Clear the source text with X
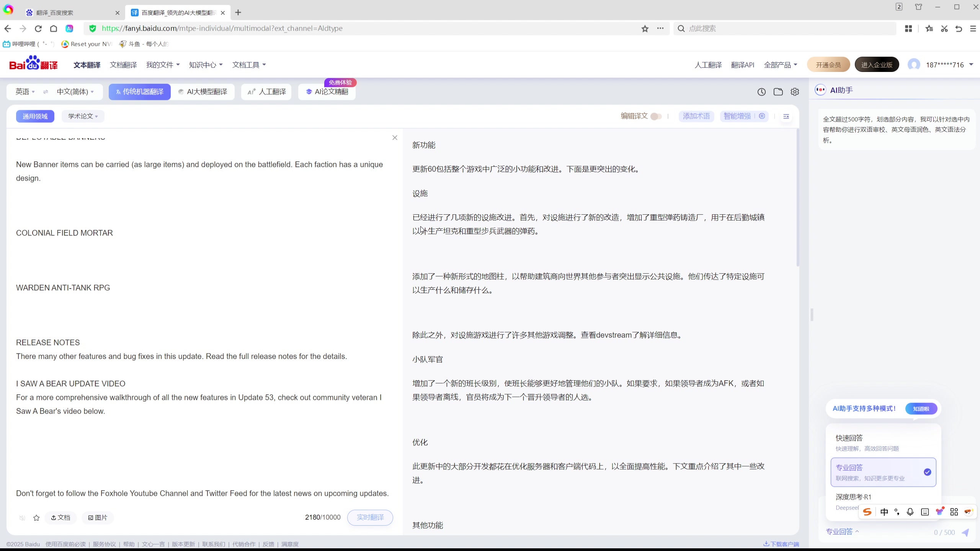The image size is (980, 551). pos(395,138)
